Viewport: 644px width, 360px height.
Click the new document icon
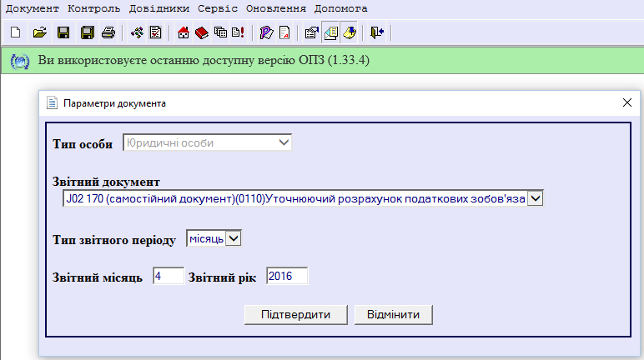click(x=14, y=33)
